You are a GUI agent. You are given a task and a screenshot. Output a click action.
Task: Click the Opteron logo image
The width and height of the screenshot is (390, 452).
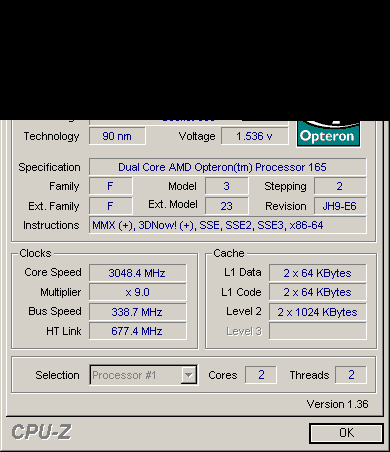(x=328, y=134)
